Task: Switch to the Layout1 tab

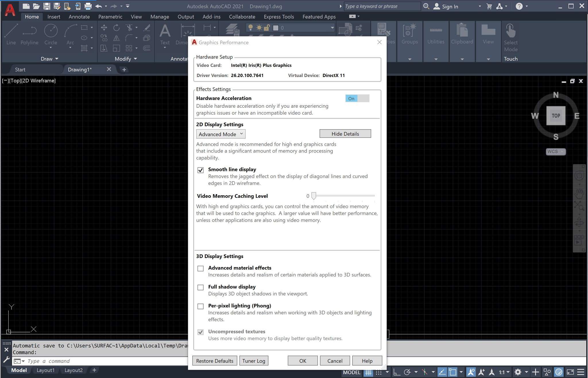Action: [45, 370]
